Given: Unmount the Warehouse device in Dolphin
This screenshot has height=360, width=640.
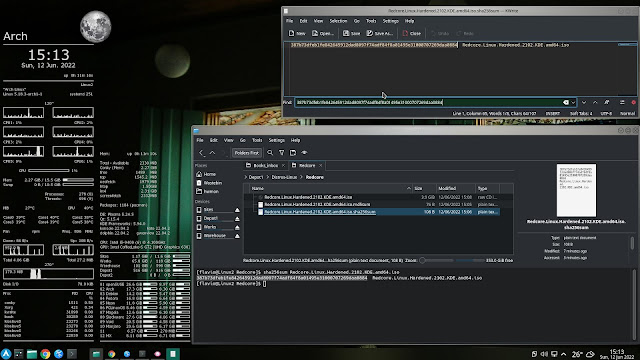Looking at the screenshot, I should click(237, 236).
